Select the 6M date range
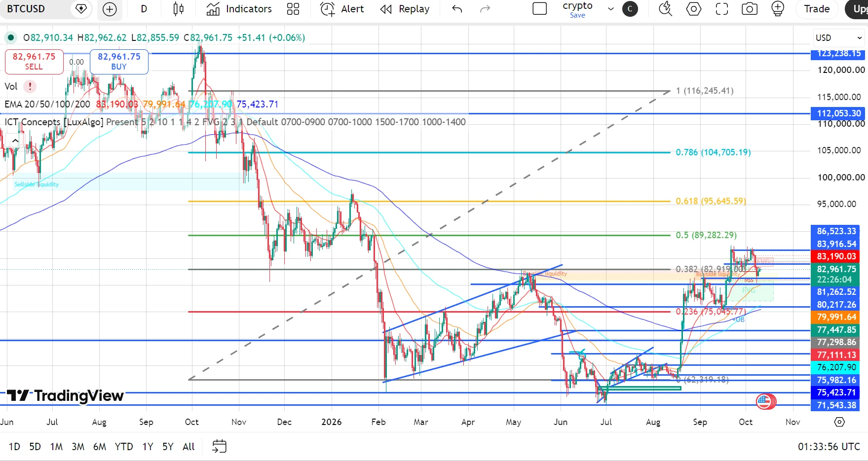This screenshot has height=461, width=868. tap(100, 447)
